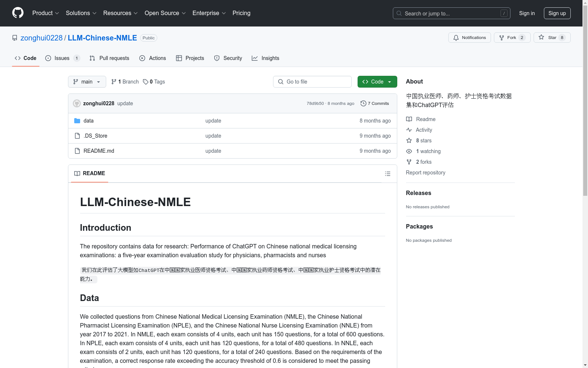
Task: View the 7 Commits history
Action: coord(375,103)
